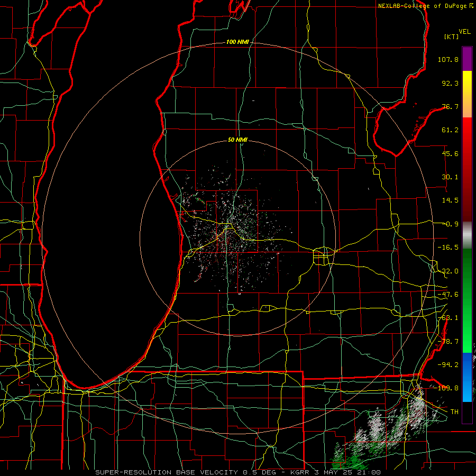Screen dimensions: 476x476
Task: Click the -63.1 velocity scale value
Action: [x=448, y=318]
